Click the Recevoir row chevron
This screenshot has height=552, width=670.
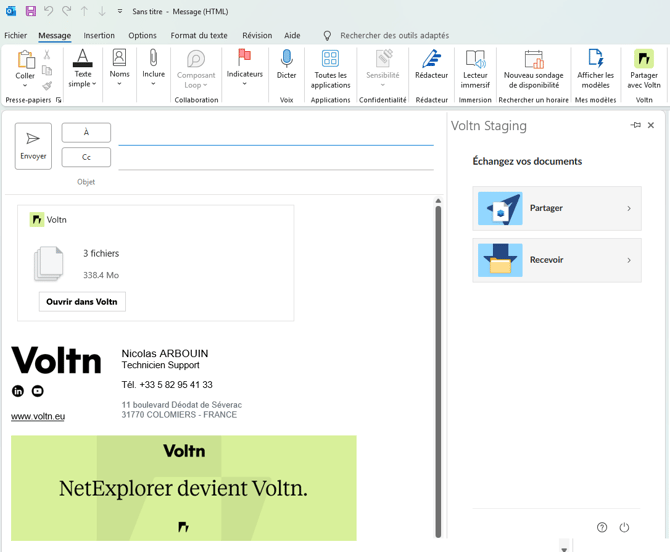click(629, 260)
